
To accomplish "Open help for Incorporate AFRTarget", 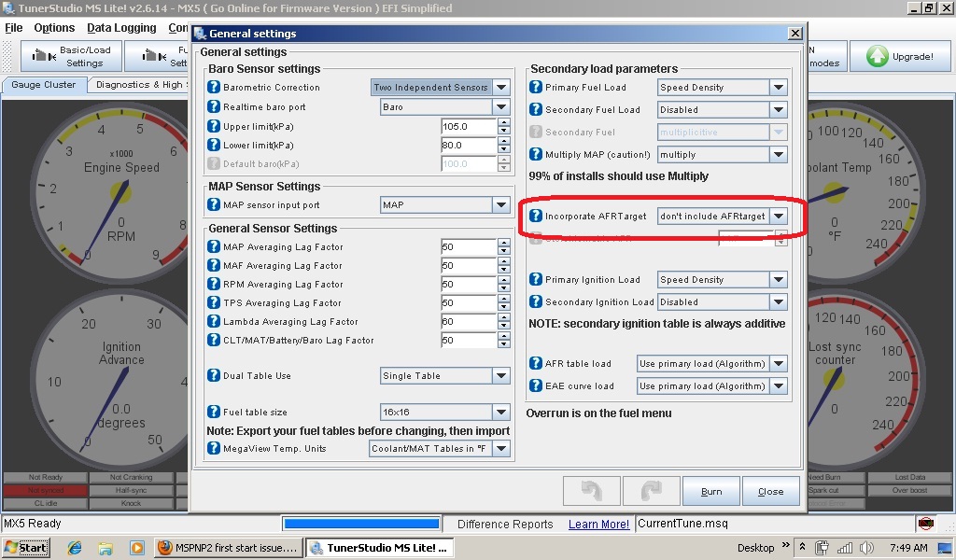I will click(x=535, y=216).
